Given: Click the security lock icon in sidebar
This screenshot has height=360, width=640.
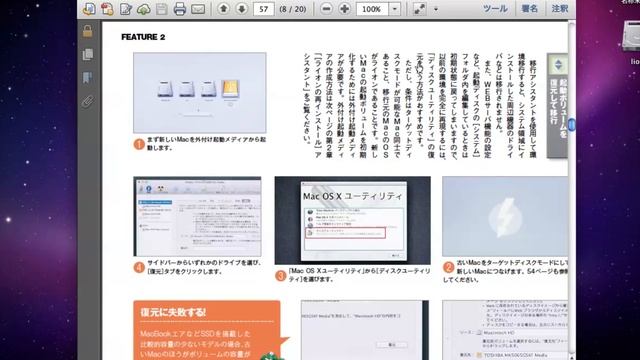Looking at the screenshot, I should pos(87,31).
